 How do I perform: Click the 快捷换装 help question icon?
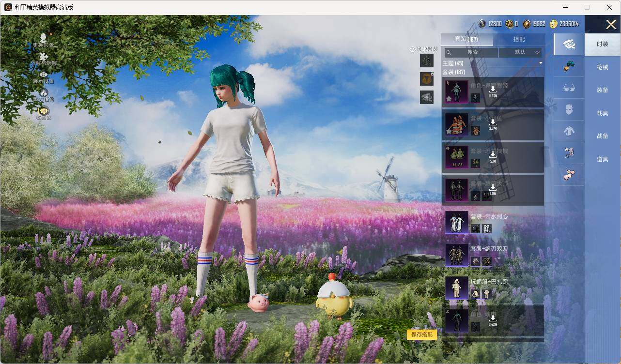(413, 49)
